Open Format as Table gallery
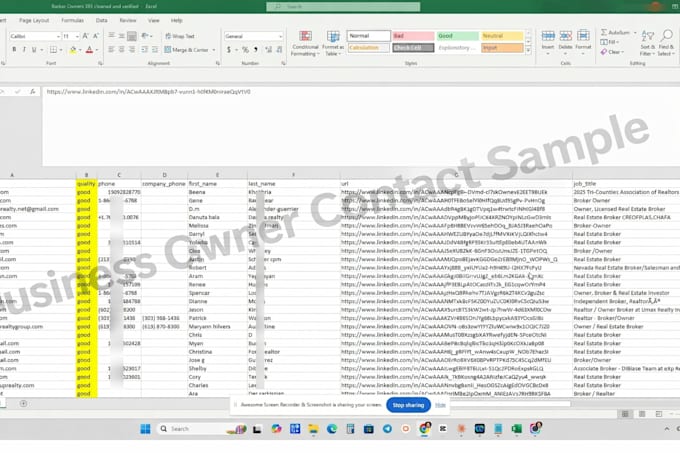 [x=333, y=43]
